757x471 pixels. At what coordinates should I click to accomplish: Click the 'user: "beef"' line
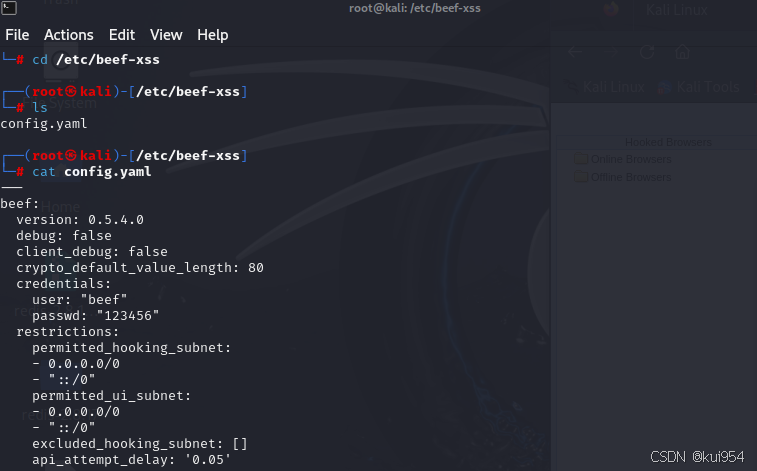pyautogui.click(x=80, y=299)
